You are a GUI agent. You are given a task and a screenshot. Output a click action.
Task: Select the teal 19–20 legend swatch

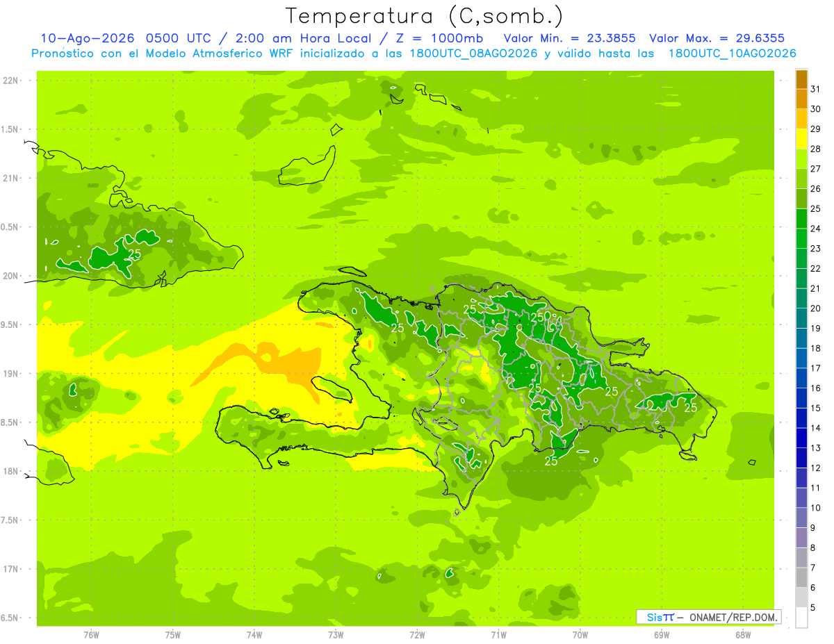click(801, 318)
